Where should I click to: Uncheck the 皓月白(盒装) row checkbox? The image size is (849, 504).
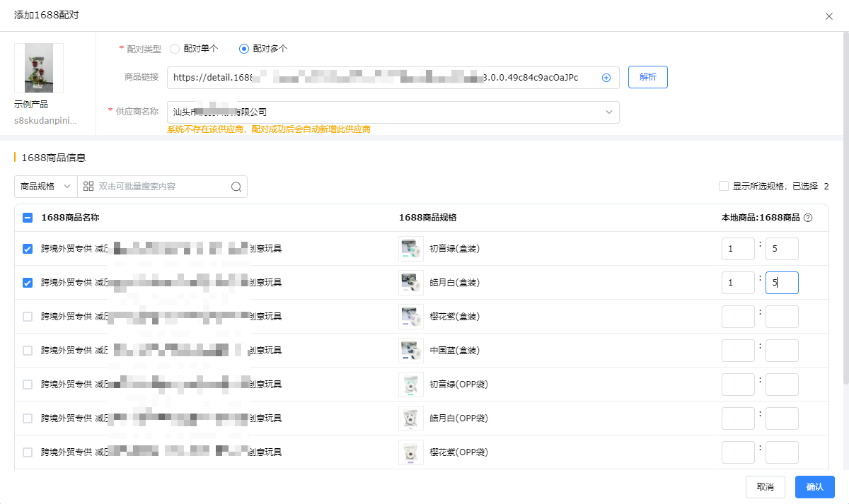pyautogui.click(x=28, y=283)
